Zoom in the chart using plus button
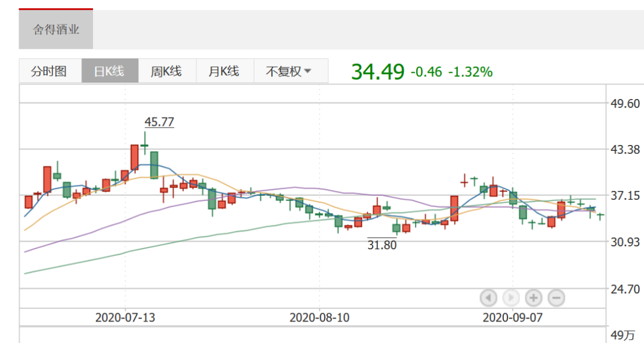The height and width of the screenshot is (343, 644). [x=534, y=298]
